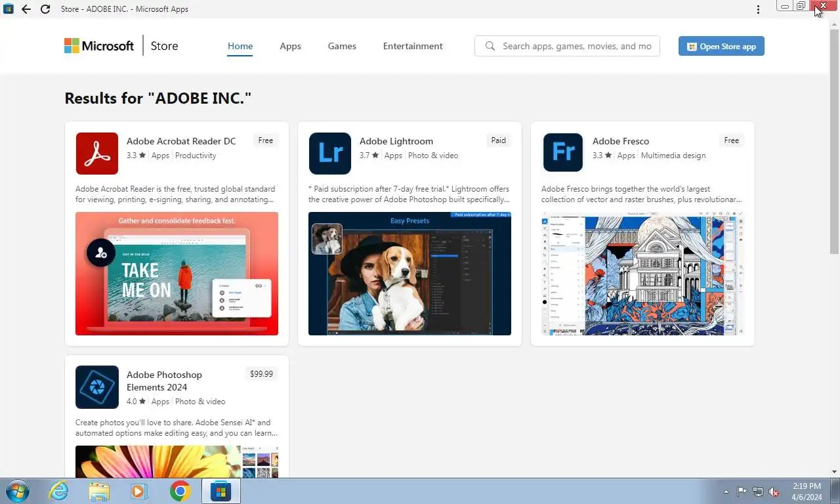The image size is (840, 504).
Task: Click Adobe Fresco description text
Action: (642, 194)
